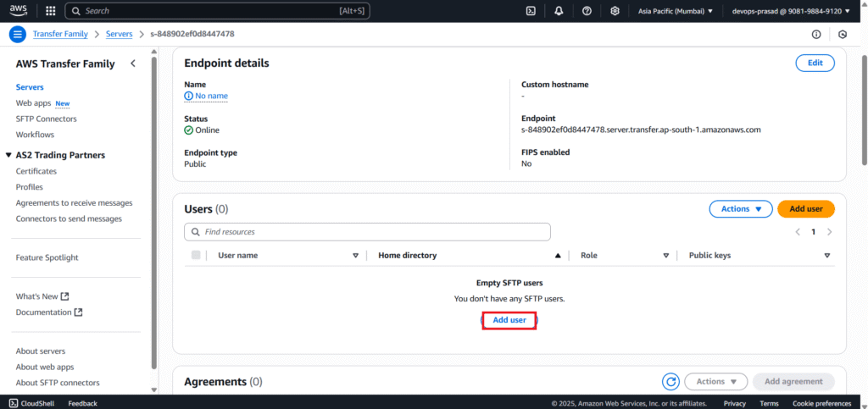This screenshot has height=409, width=868.
Task: Open the settings gear icon
Action: pos(615,10)
